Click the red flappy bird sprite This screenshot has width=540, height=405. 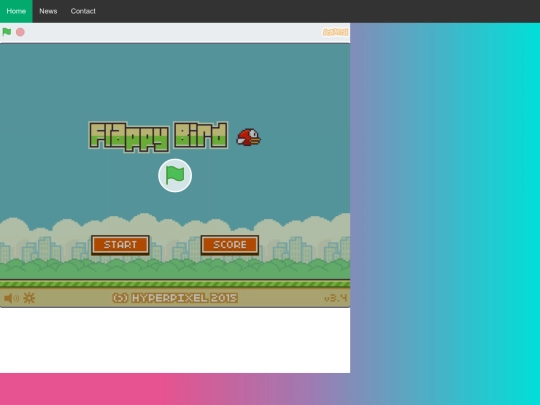point(248,137)
